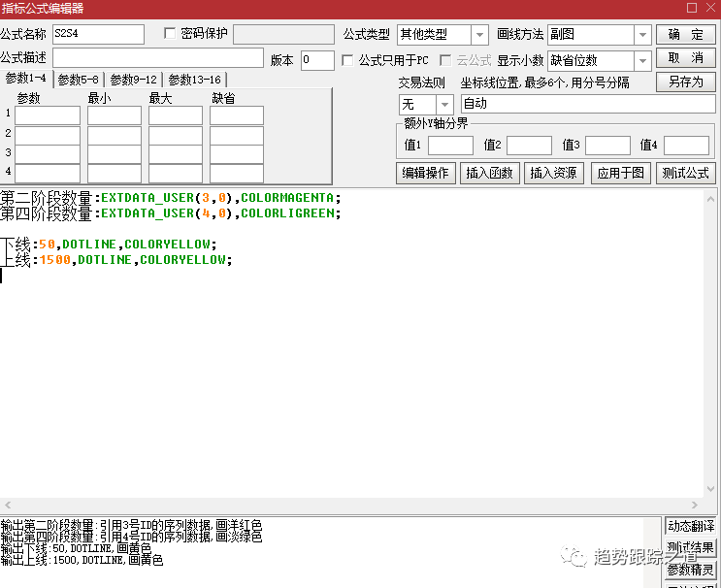Viewport: 721px width, 588px height.
Task: Switch to the 参数9-12 tab
Action: point(133,80)
